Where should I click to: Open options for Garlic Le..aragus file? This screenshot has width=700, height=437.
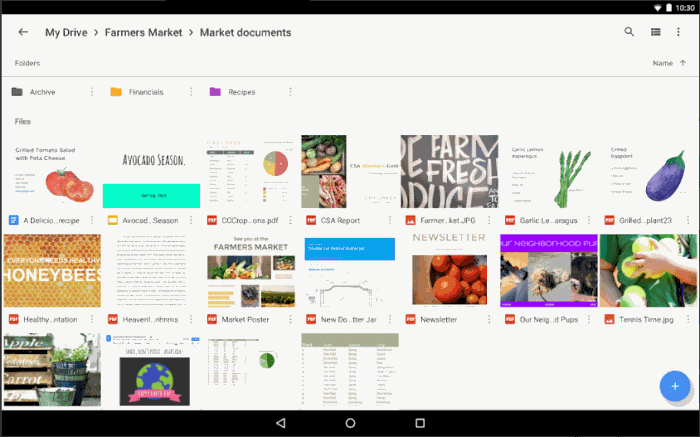[588, 220]
